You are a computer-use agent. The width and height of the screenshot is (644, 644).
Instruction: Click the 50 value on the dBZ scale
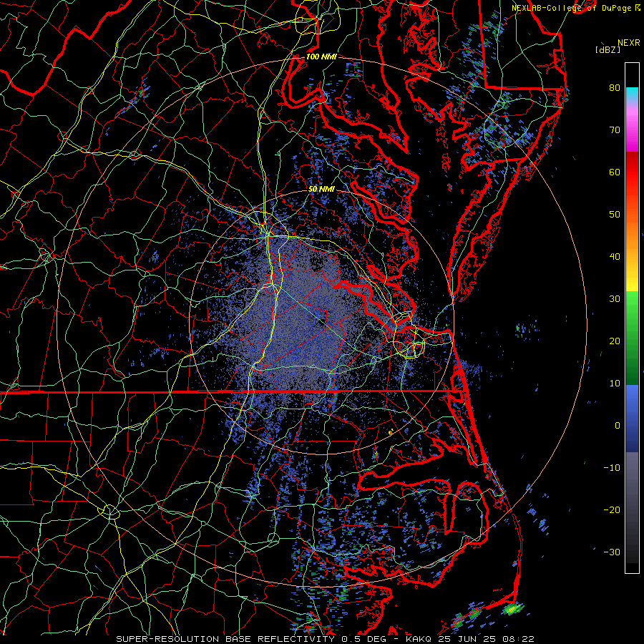point(615,215)
